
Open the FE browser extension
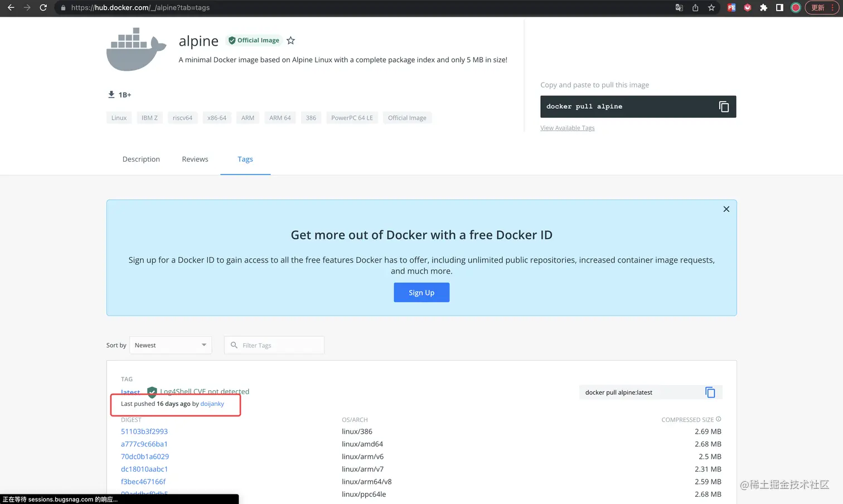click(731, 8)
